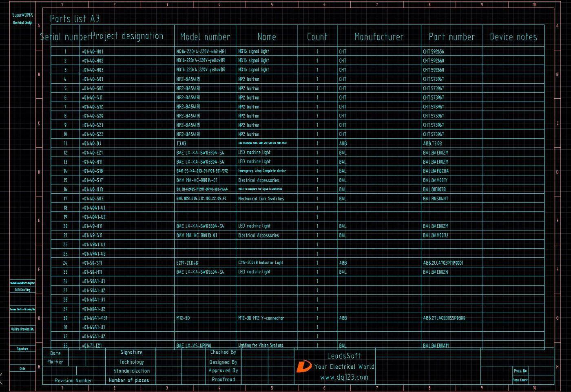
Task: Click the 'Page Count' field
Action: 520,380
